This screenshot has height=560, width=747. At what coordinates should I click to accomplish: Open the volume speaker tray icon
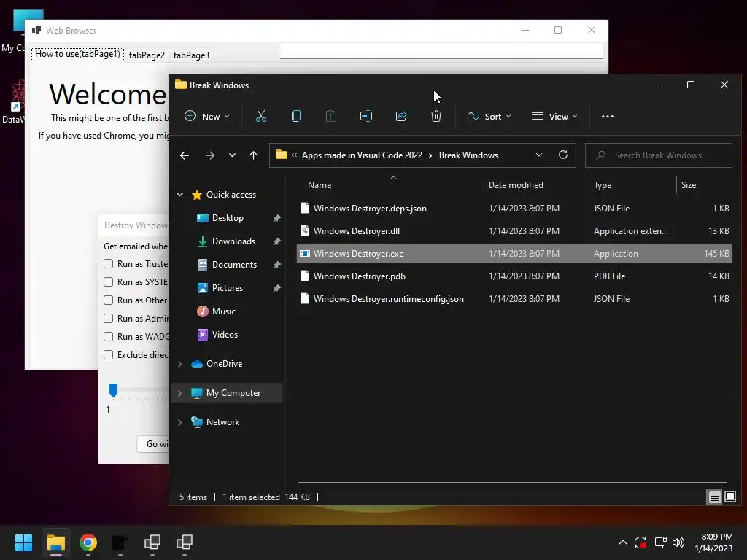pyautogui.click(x=678, y=542)
